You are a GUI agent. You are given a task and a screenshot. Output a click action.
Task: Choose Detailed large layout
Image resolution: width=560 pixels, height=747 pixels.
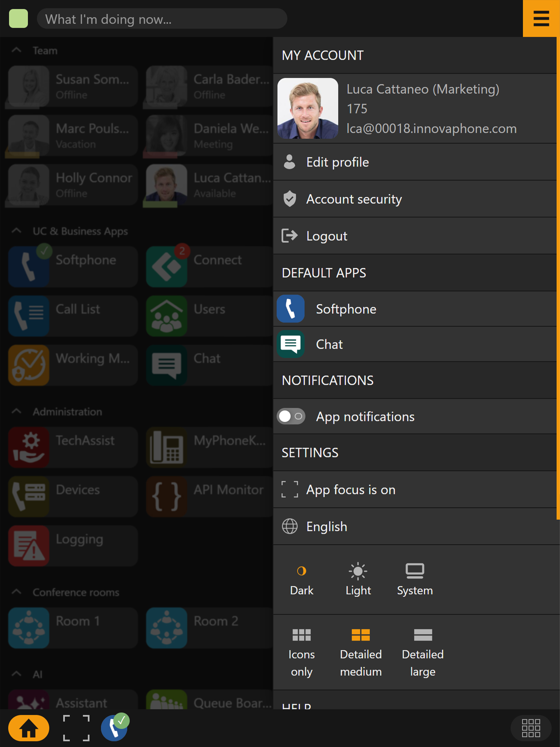point(423,653)
